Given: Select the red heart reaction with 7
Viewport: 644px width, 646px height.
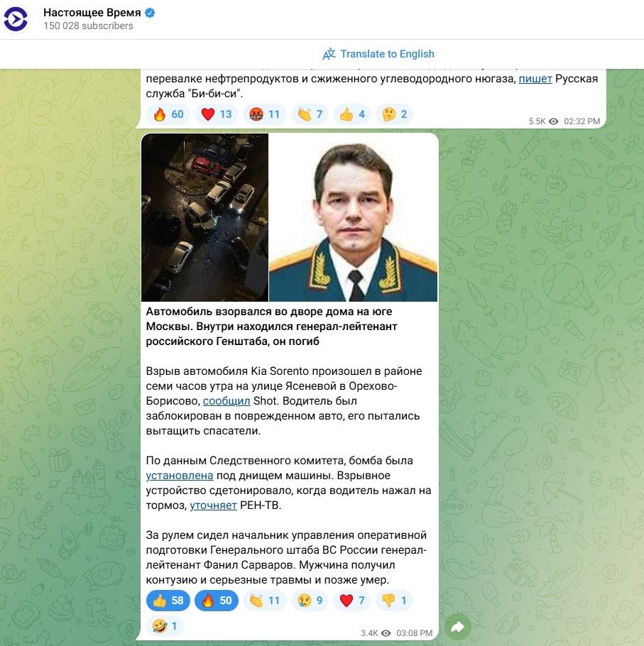Looking at the screenshot, I should pos(352,601).
